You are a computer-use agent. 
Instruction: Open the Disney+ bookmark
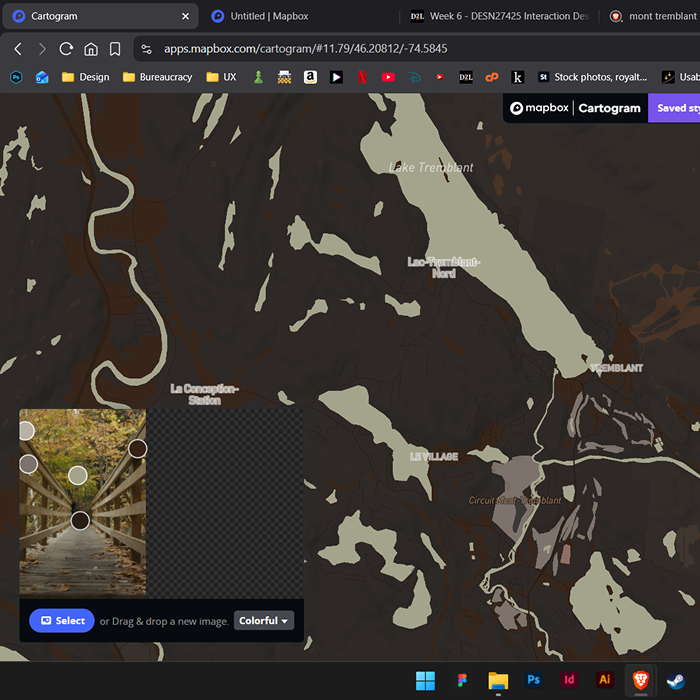(x=414, y=77)
